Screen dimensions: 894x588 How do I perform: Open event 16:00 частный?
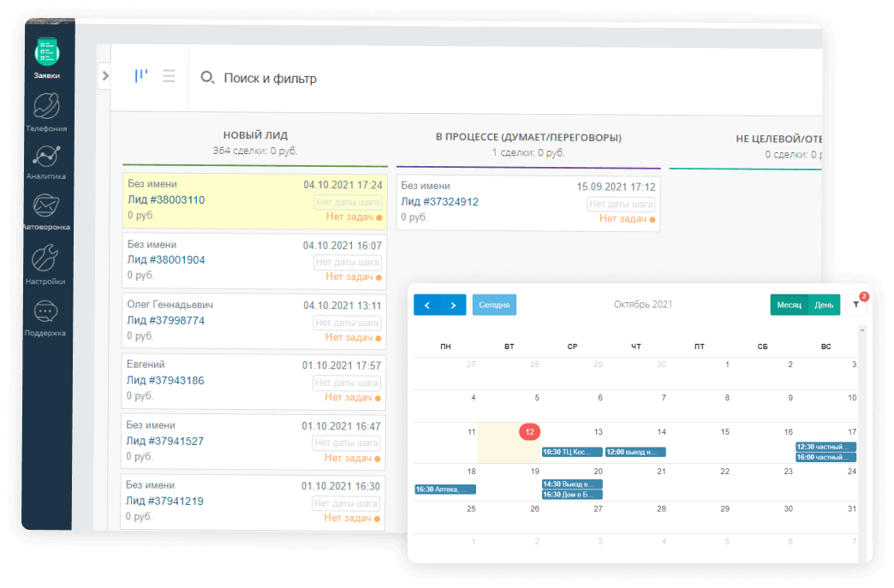click(x=826, y=457)
